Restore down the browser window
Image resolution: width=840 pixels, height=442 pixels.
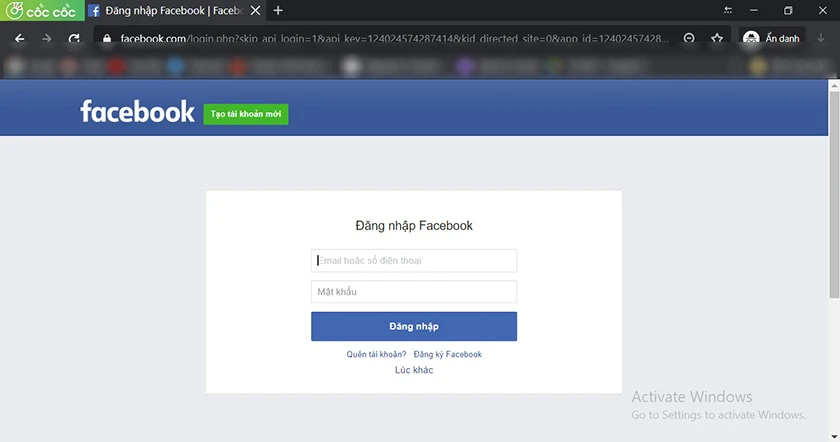click(x=788, y=10)
